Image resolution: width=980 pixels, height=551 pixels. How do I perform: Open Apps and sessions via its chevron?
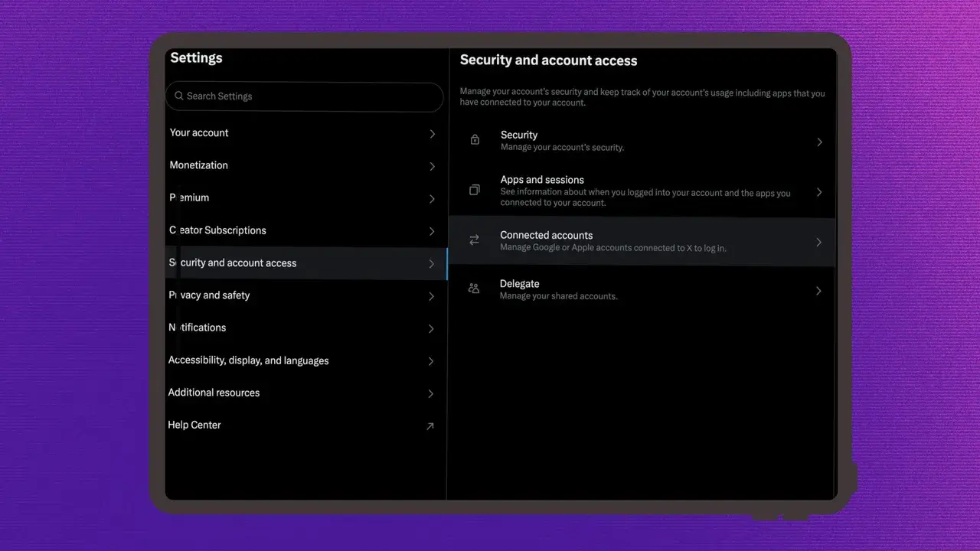819,192
